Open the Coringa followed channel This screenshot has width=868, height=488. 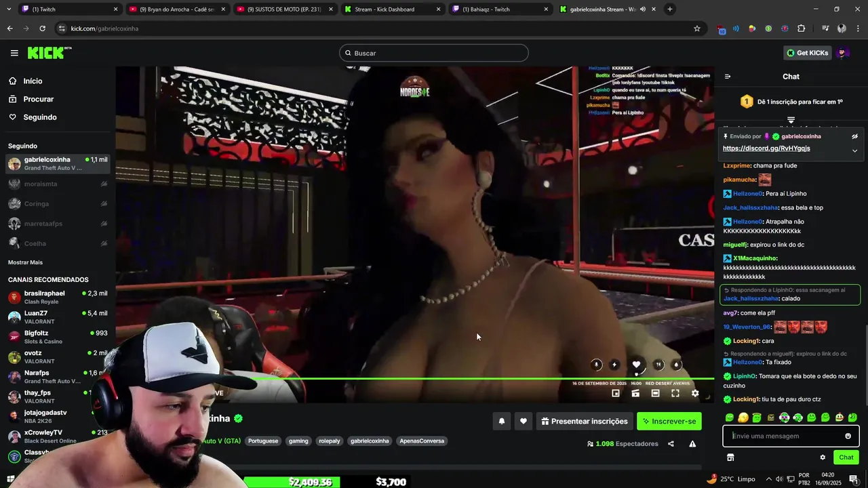[x=58, y=203]
